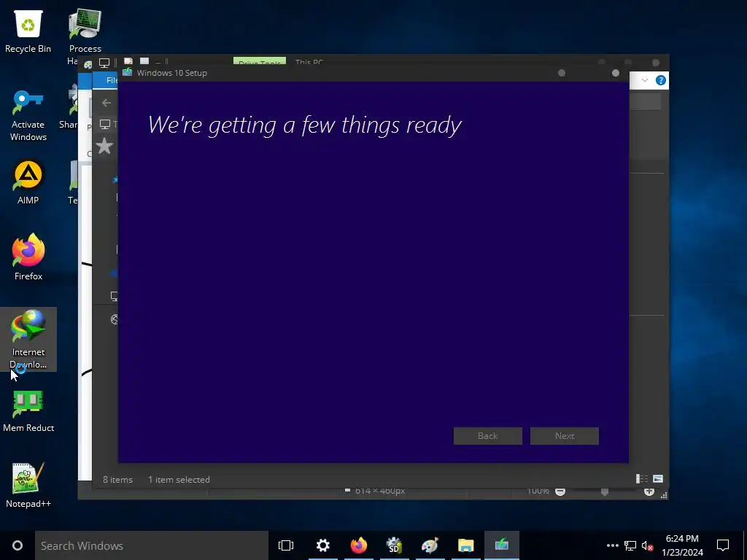
Task: Click the Paint palette icon in title bar
Action: pyautogui.click(x=88, y=65)
